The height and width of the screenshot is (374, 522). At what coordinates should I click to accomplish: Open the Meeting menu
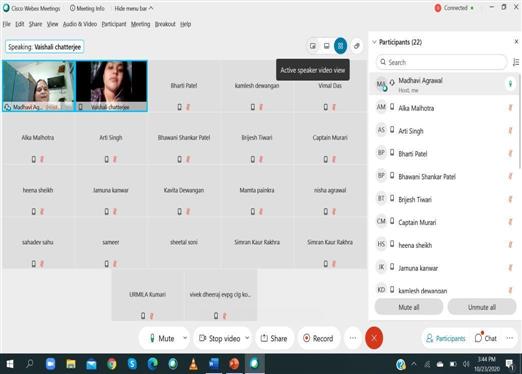140,24
